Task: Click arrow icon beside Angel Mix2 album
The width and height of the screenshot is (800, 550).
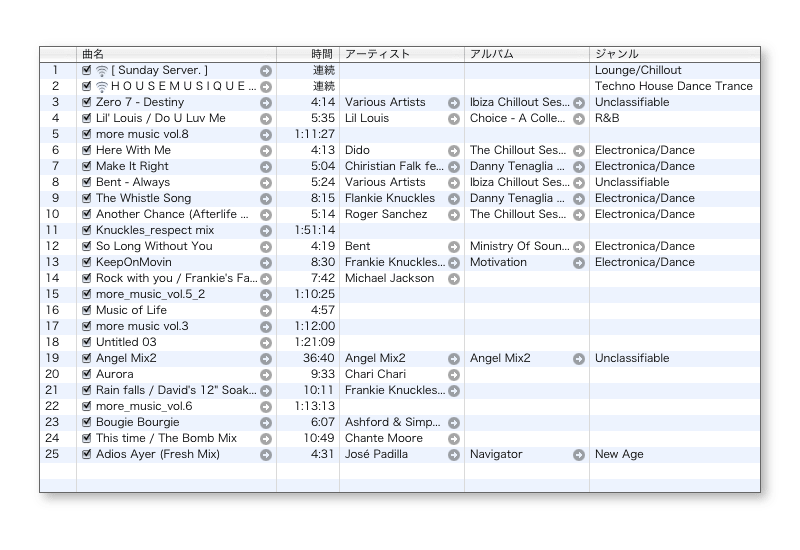Action: pyautogui.click(x=579, y=359)
